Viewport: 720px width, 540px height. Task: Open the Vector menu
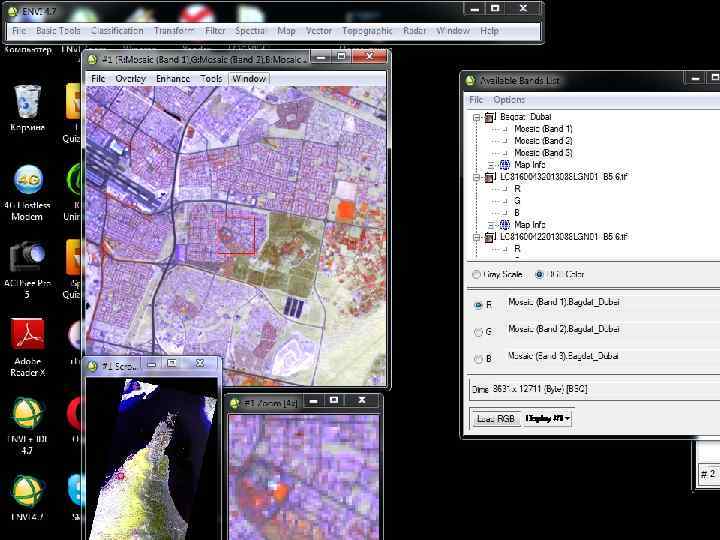point(319,31)
